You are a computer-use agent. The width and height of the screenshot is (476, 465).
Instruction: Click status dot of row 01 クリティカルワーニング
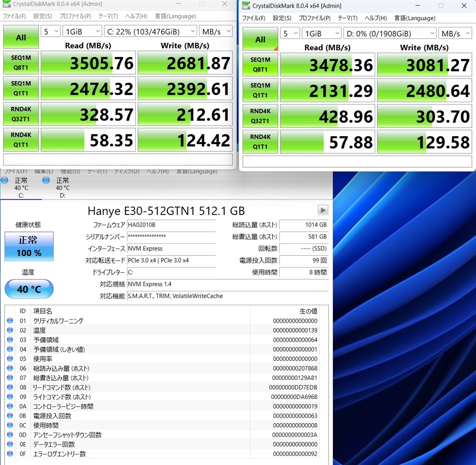pos(10,321)
